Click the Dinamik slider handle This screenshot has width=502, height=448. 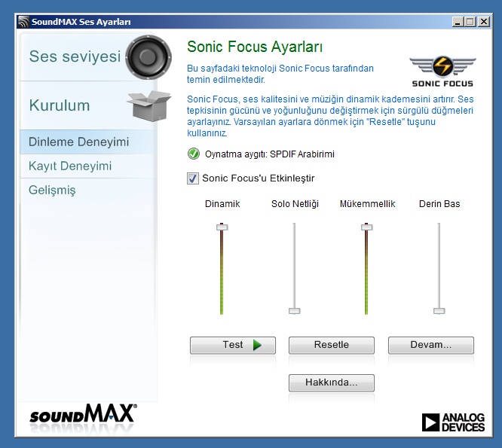[x=222, y=227]
